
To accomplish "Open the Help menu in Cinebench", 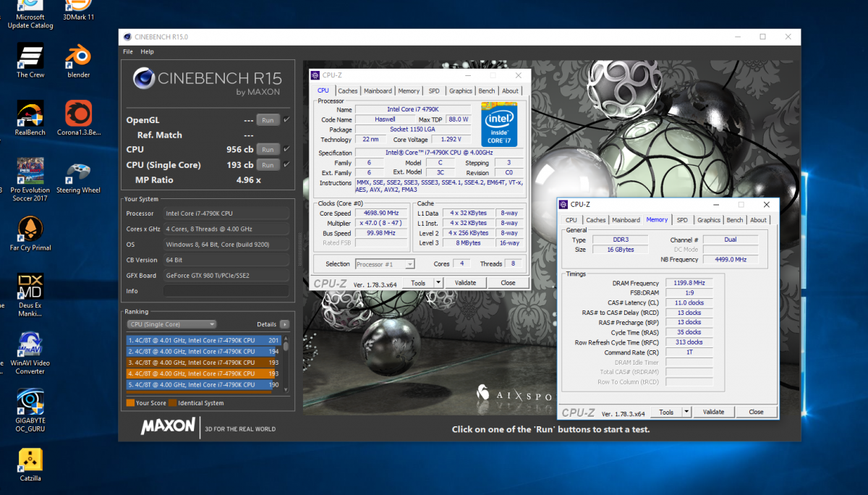I will (148, 51).
